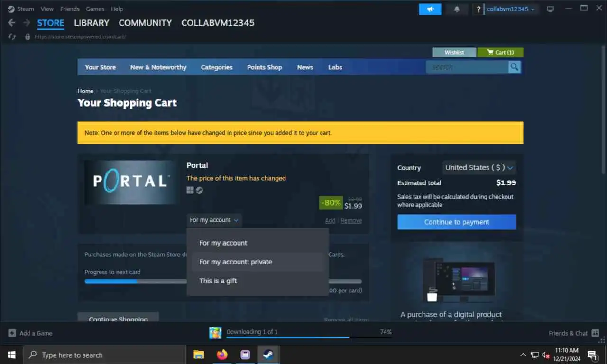Launch Firefox from the taskbar
The height and width of the screenshot is (364, 607).
pos(222,355)
